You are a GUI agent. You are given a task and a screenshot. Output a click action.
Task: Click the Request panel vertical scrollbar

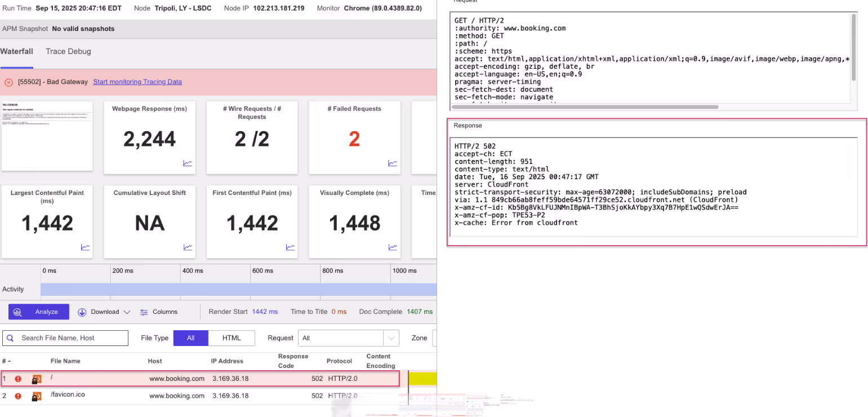point(854,47)
